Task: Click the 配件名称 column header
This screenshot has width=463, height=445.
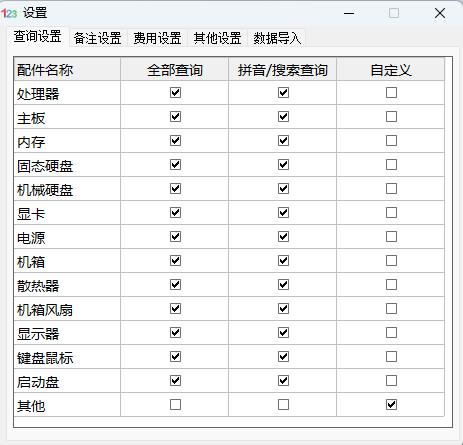Action: 67,69
